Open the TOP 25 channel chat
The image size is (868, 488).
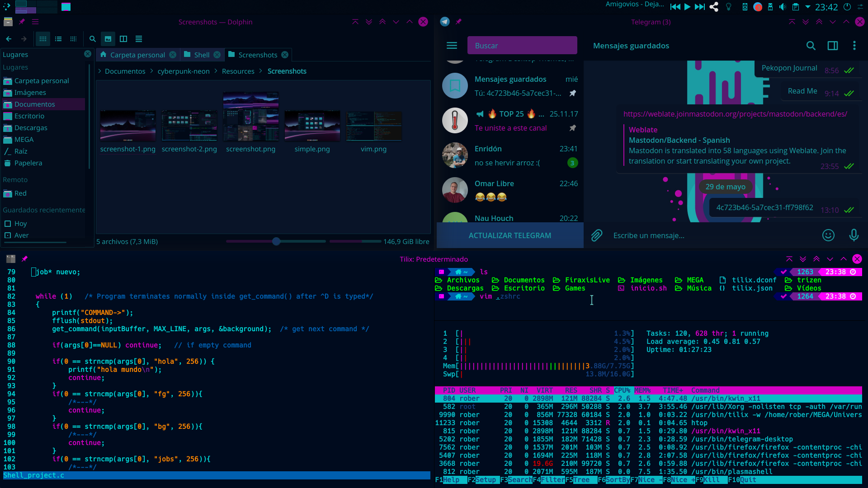pos(510,121)
